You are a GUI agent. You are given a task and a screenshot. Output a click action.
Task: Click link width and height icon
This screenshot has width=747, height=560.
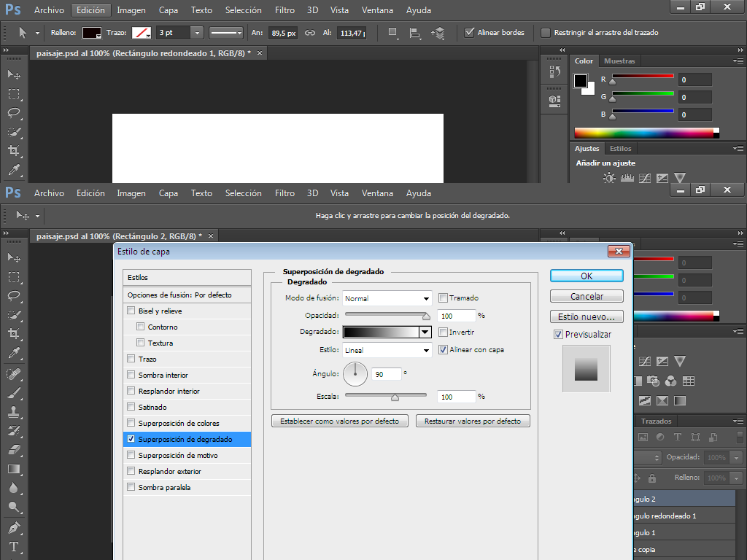tap(310, 33)
